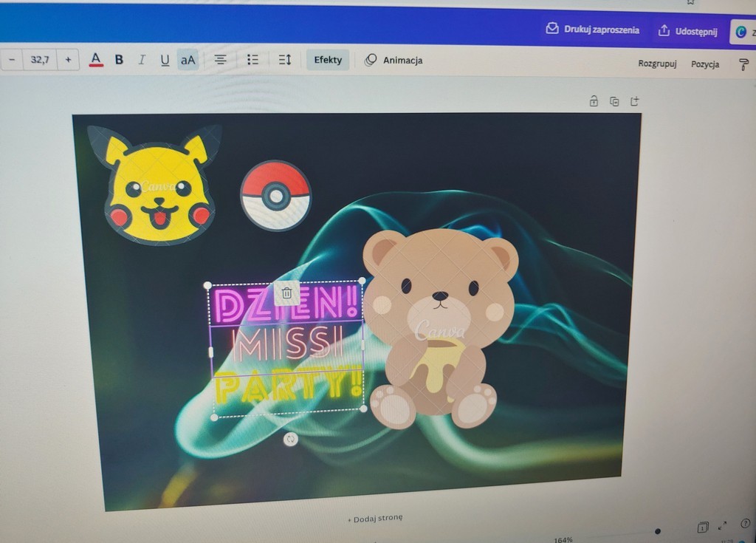Select the teddy bear illustration
This screenshot has width=756, height=543.
click(x=440, y=329)
